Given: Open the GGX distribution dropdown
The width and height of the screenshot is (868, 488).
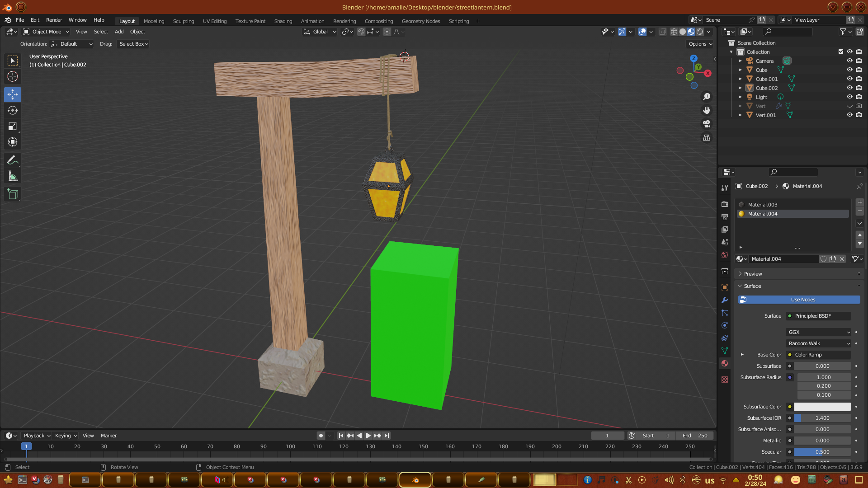Looking at the screenshot, I should (818, 332).
